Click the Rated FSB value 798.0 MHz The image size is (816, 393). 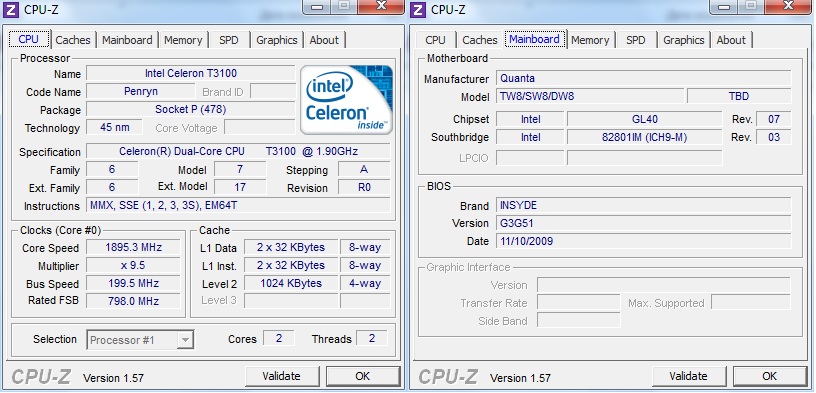coord(133,301)
